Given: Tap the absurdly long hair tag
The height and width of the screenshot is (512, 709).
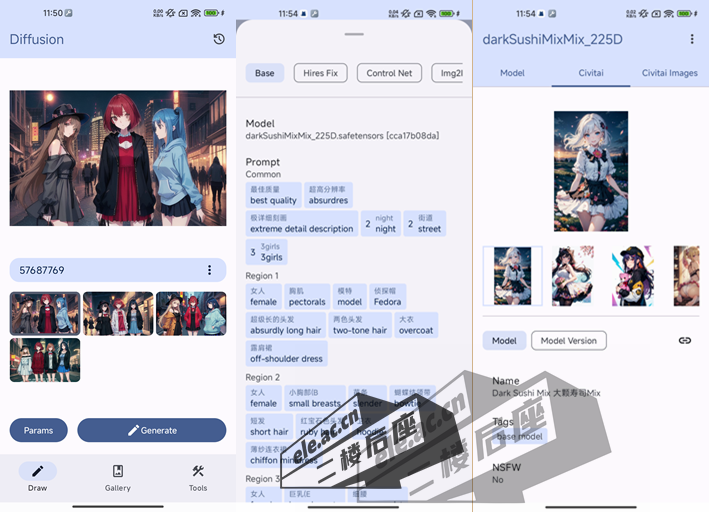Looking at the screenshot, I should (x=286, y=325).
